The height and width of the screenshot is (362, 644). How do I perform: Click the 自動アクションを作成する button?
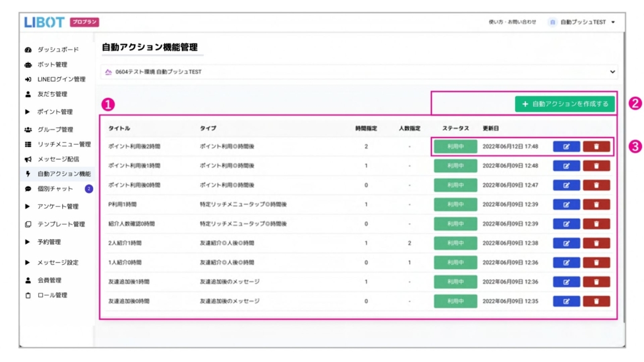click(564, 104)
